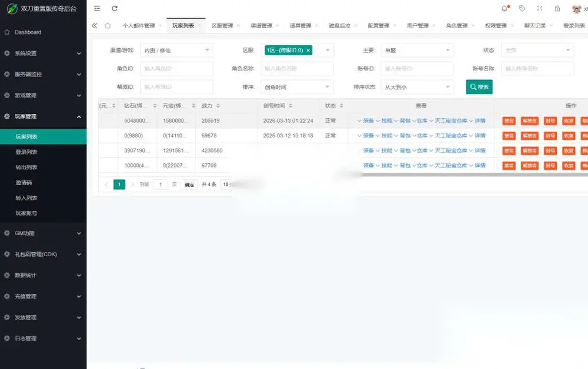Image resolution: width=588 pixels, height=369 pixels.
Task: Click the gear icon beside 系统设置
Action: [6, 53]
